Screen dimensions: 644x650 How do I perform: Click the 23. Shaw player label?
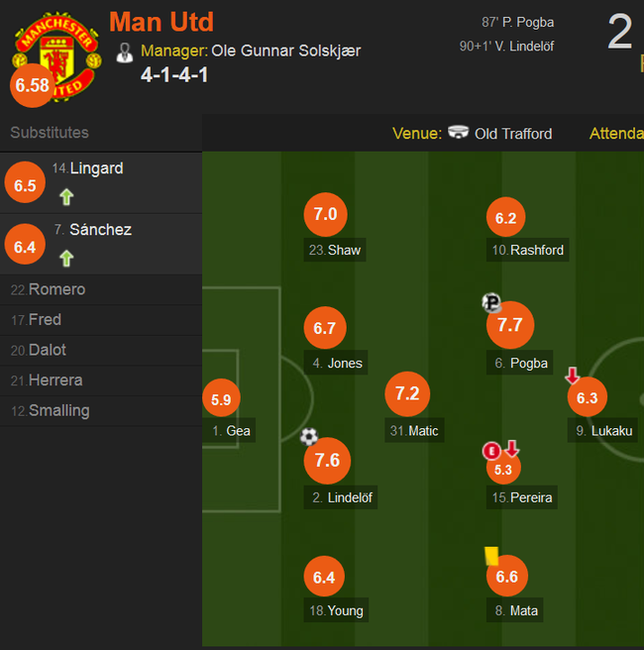pos(335,250)
